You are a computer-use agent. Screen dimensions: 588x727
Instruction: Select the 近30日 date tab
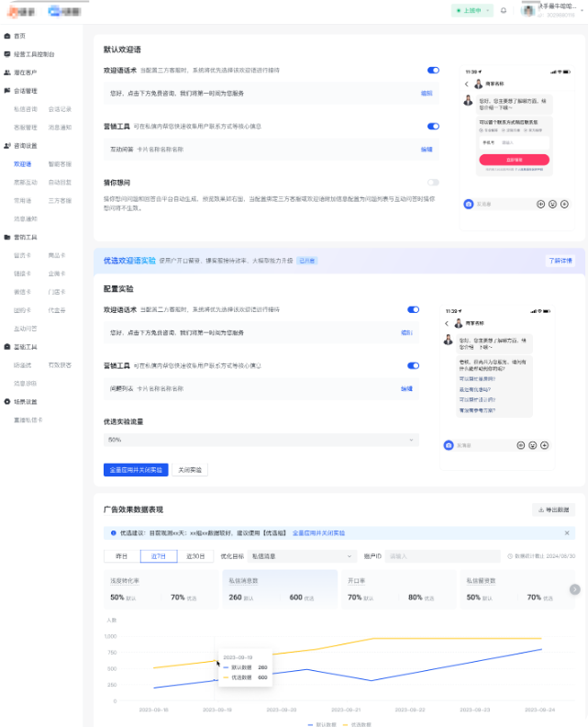click(195, 556)
